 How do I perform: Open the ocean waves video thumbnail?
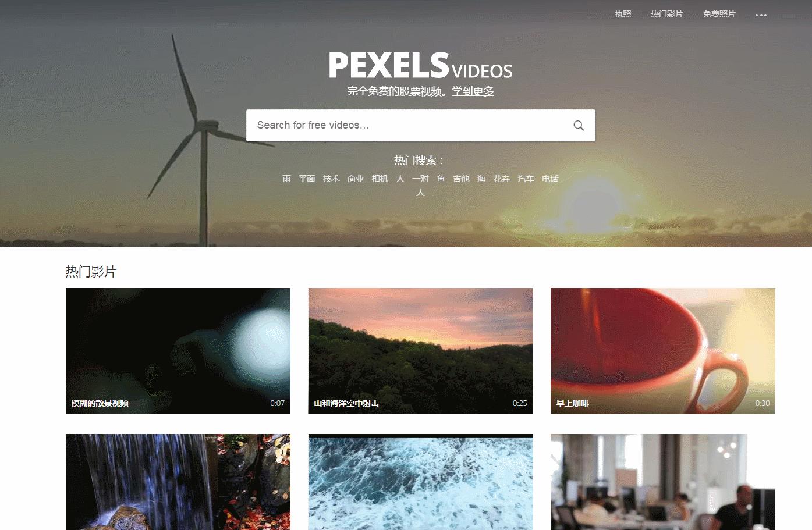click(420, 482)
